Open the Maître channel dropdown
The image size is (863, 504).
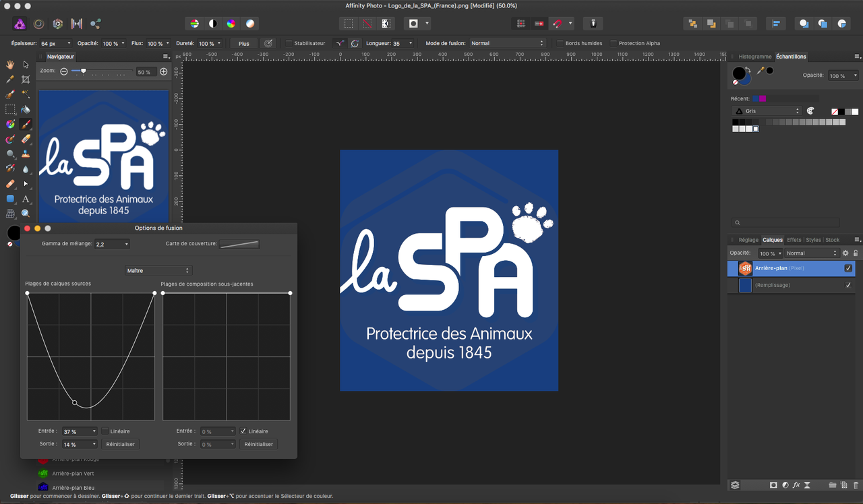[158, 271]
